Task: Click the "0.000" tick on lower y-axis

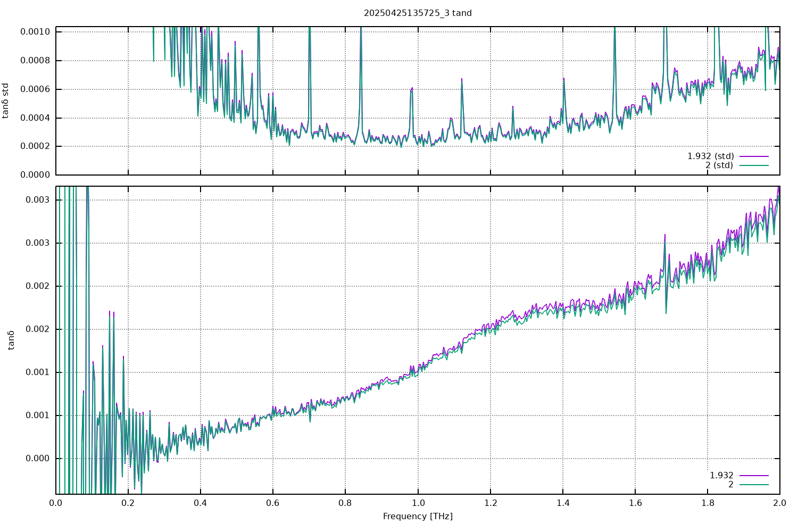Action: tap(37, 459)
